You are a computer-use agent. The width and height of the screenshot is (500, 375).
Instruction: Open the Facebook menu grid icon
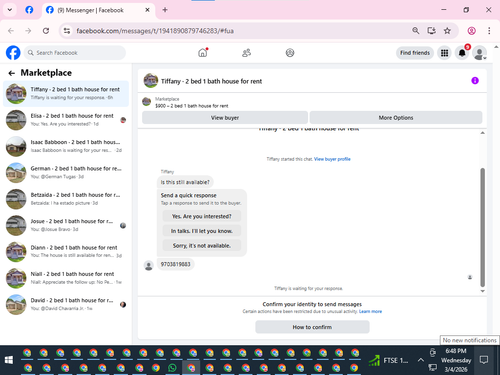pyautogui.click(x=444, y=53)
